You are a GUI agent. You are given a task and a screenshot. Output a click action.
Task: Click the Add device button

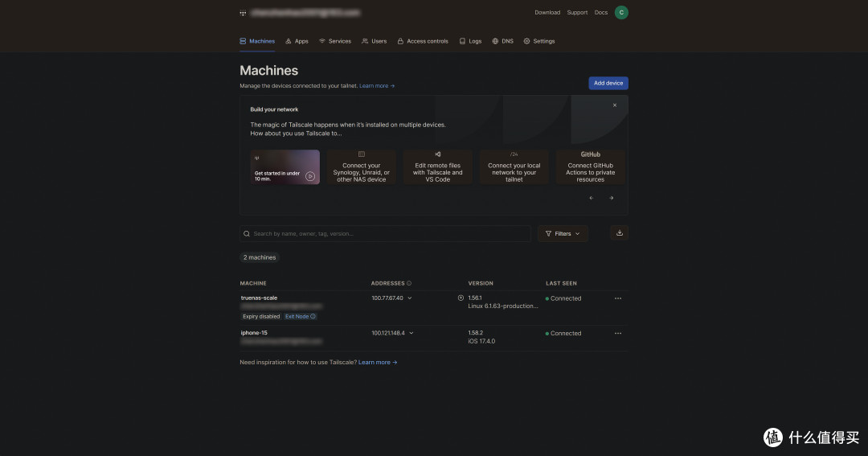click(x=608, y=83)
